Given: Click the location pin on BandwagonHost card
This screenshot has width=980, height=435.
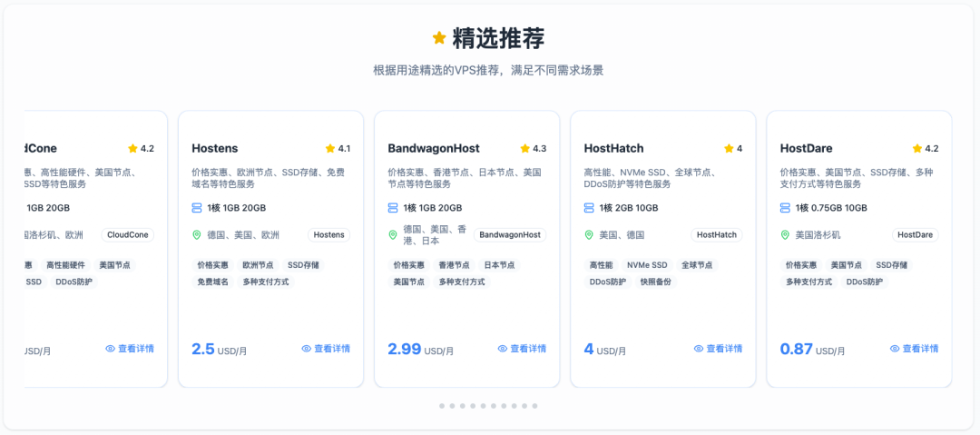Looking at the screenshot, I should pyautogui.click(x=393, y=235).
